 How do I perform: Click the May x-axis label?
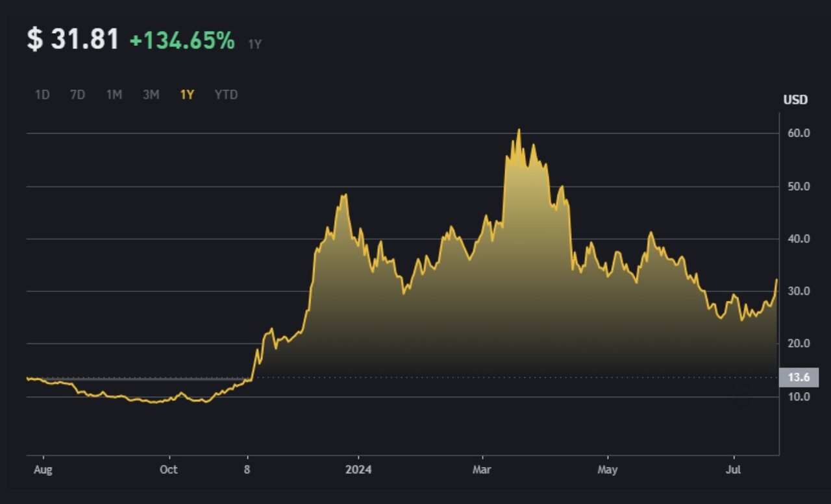[608, 470]
